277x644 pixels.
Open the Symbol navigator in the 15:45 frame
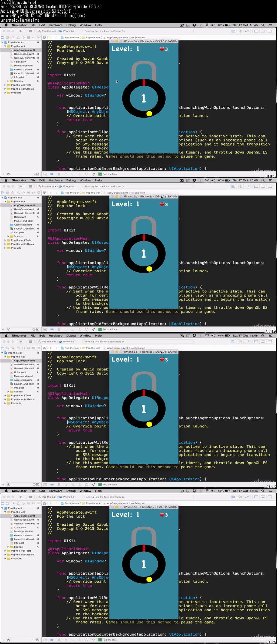[x=8, y=38]
